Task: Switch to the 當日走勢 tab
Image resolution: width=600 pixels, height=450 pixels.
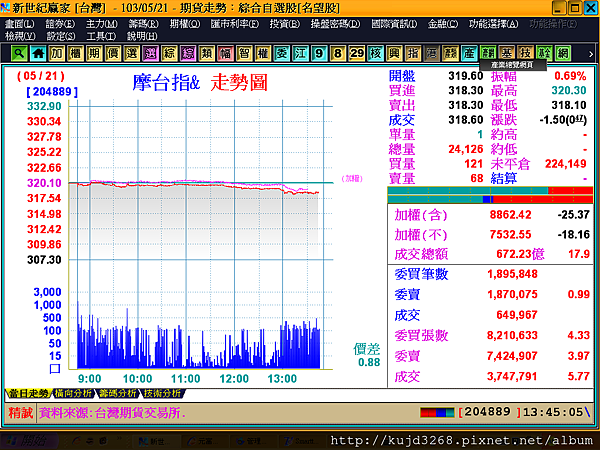Action: (x=28, y=393)
